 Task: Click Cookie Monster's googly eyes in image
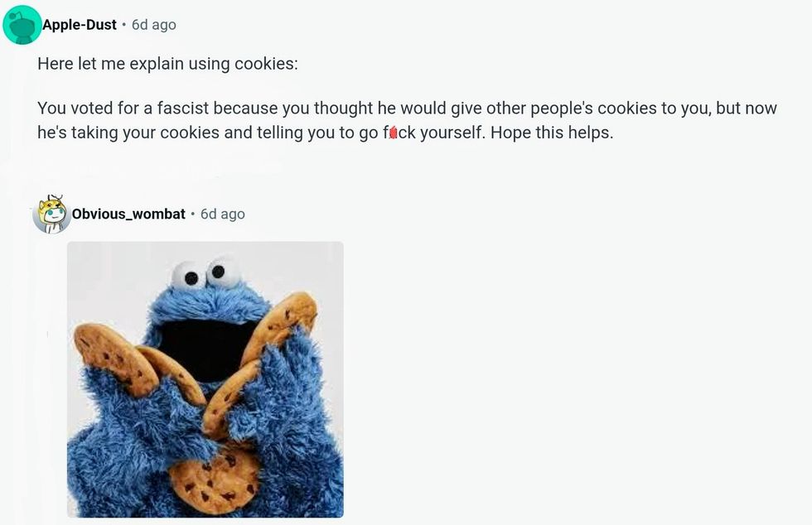pos(205,274)
